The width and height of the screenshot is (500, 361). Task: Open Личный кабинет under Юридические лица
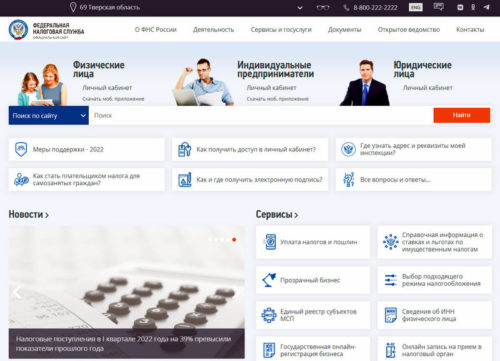pyautogui.click(x=428, y=88)
